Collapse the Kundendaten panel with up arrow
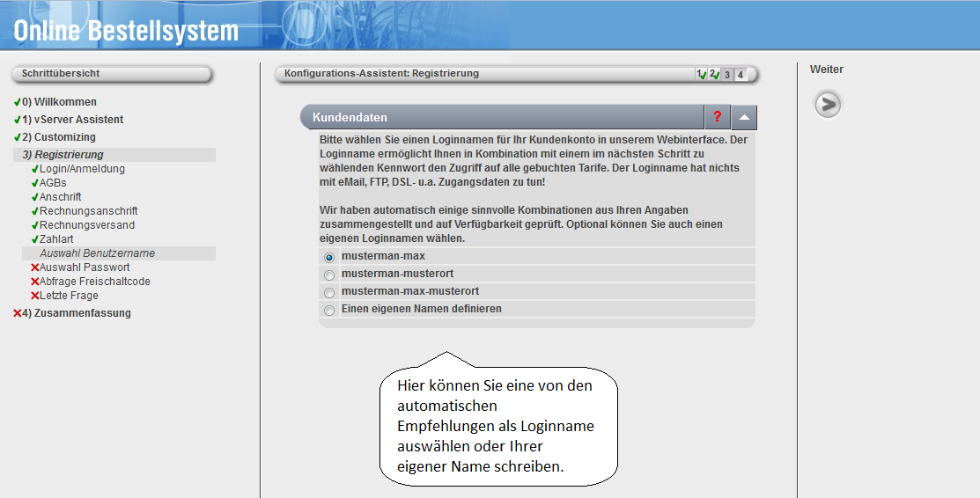Screen dimensions: 980x498 point(744,117)
